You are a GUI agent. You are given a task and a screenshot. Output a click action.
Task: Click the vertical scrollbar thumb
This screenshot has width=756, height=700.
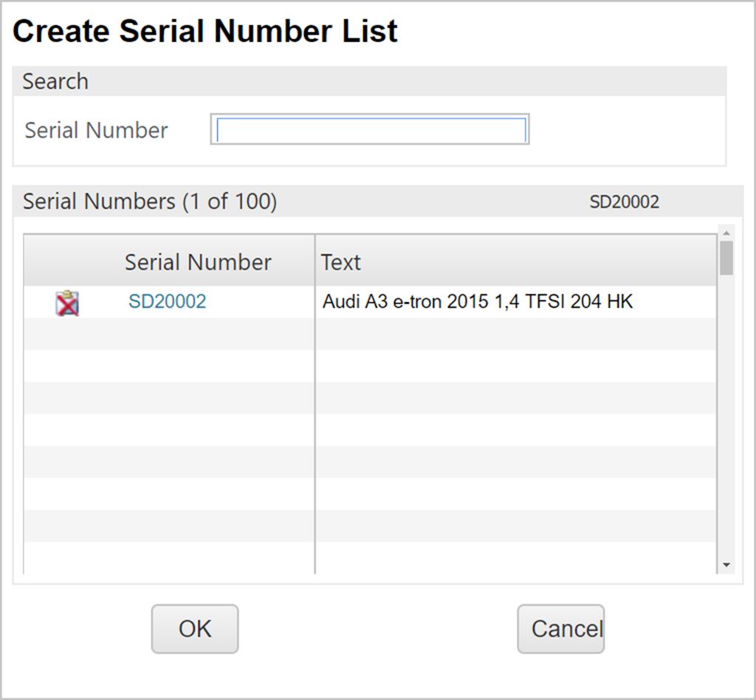pyautogui.click(x=726, y=258)
